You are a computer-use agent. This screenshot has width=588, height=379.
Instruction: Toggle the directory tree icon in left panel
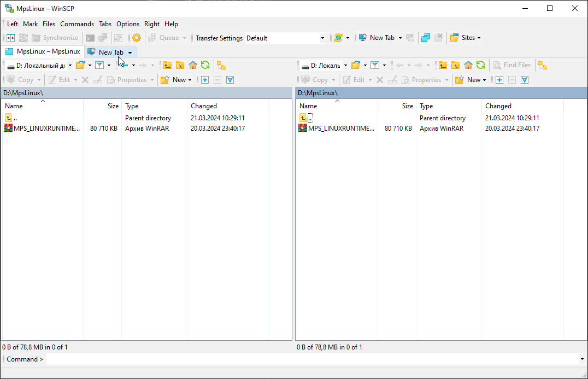tap(221, 65)
